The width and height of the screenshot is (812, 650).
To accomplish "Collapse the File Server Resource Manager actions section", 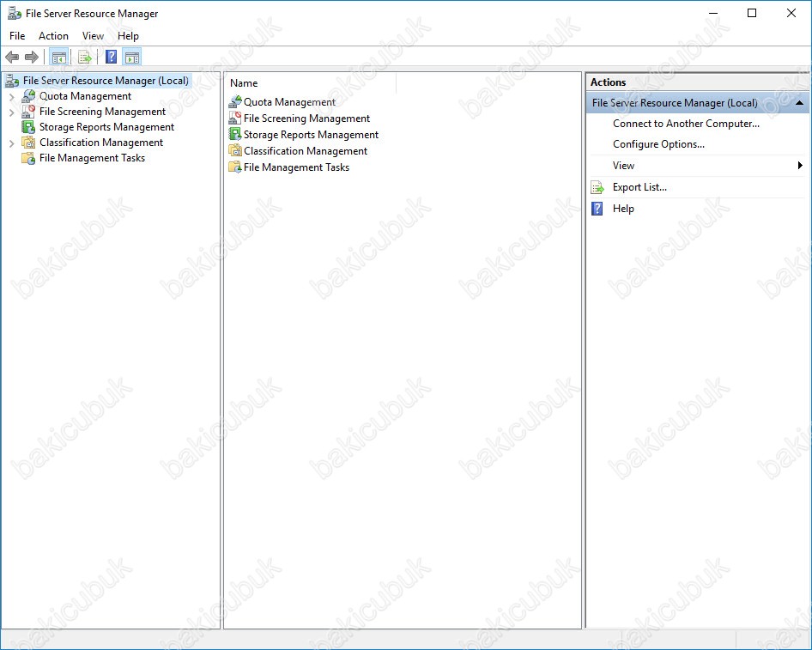I will coord(800,102).
